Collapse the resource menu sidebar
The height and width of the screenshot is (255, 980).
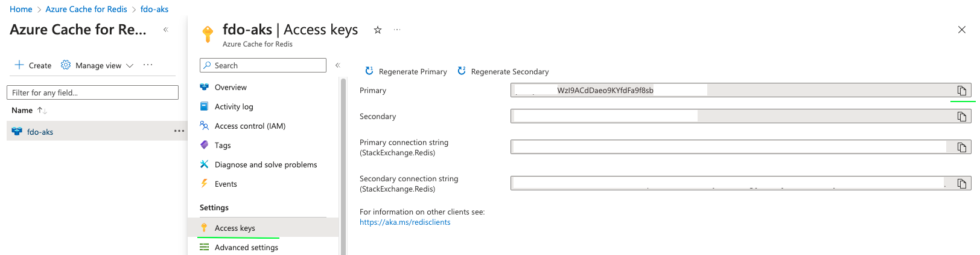coord(338,65)
